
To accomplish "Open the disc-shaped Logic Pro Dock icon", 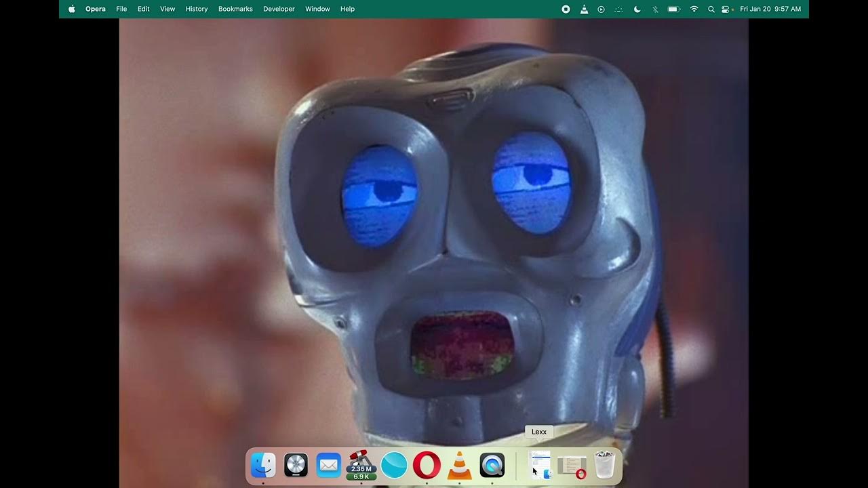I will point(296,466).
